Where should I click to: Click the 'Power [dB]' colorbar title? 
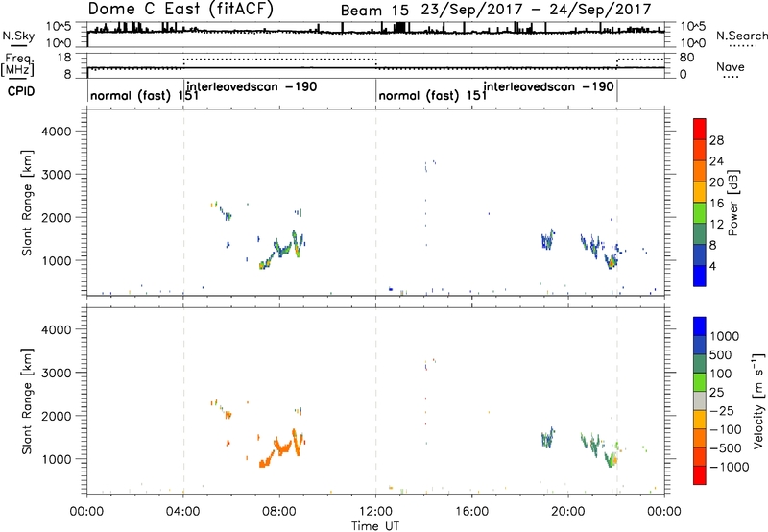(x=733, y=203)
